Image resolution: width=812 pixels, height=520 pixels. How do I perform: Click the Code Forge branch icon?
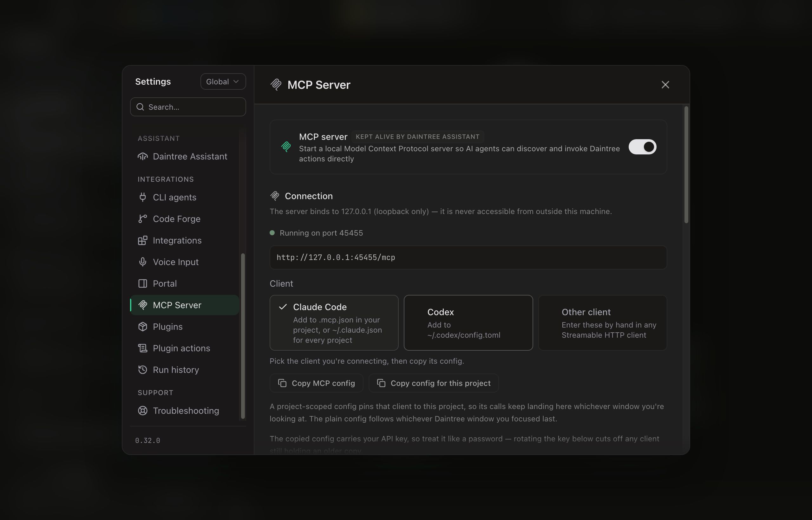coord(142,219)
